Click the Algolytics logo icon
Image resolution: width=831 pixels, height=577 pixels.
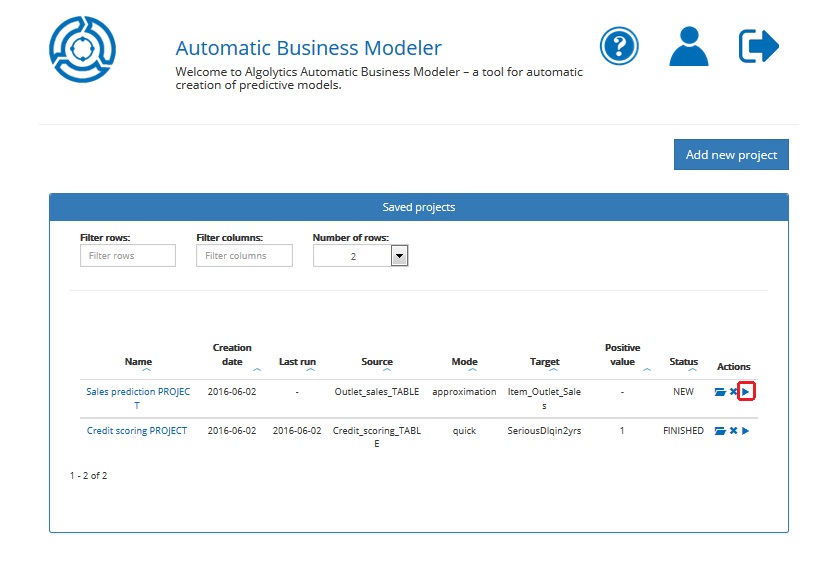tap(83, 49)
